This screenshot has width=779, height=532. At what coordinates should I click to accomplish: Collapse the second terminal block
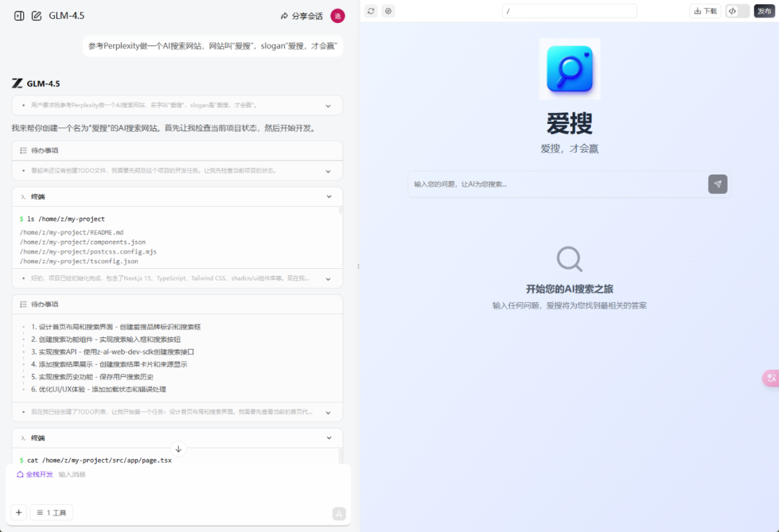coord(329,438)
